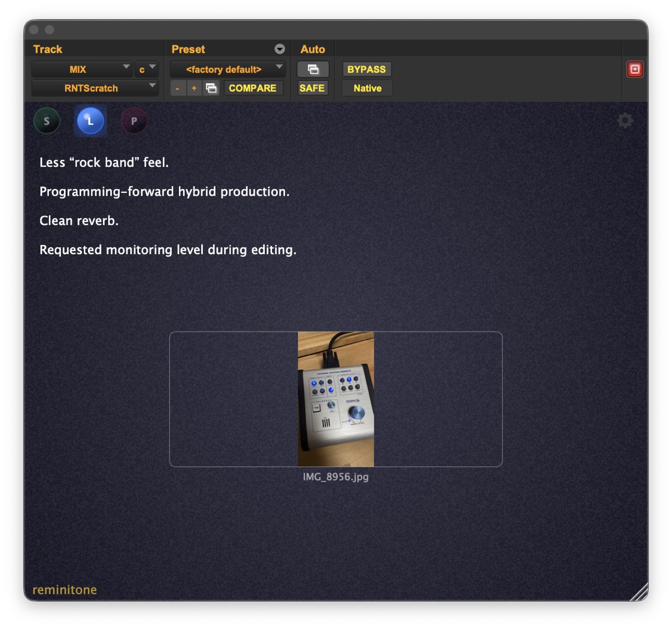Screen dimensions: 672x629
Task: Open the settings gear icon
Action: point(625,120)
